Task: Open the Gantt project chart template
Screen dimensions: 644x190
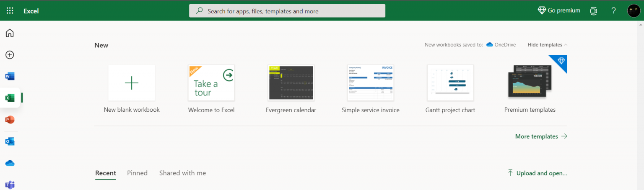Action: [450, 83]
